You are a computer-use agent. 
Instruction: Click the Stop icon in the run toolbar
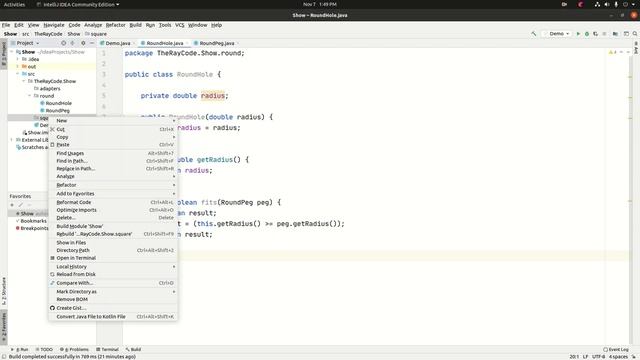pos(604,34)
